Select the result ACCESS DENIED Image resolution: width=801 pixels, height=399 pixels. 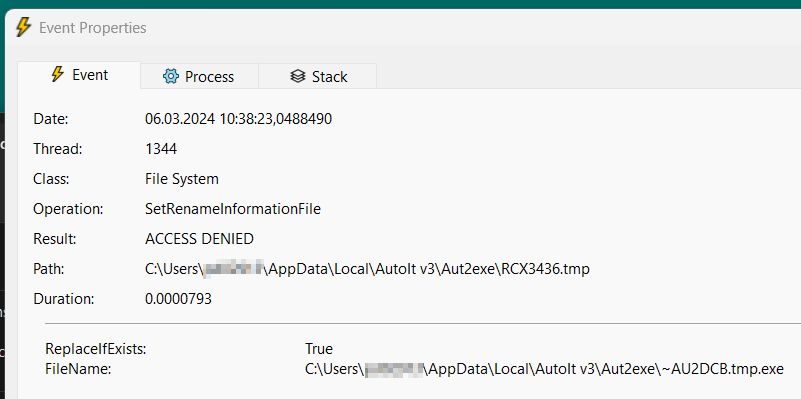(199, 239)
